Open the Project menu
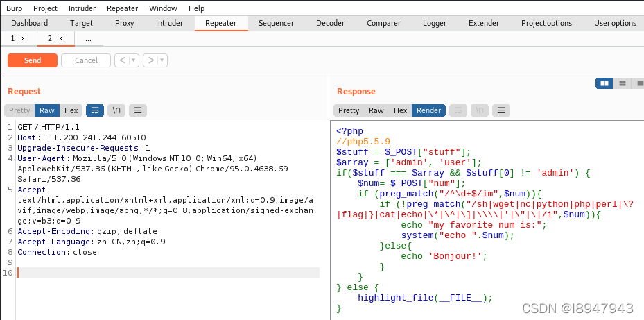 45,8
